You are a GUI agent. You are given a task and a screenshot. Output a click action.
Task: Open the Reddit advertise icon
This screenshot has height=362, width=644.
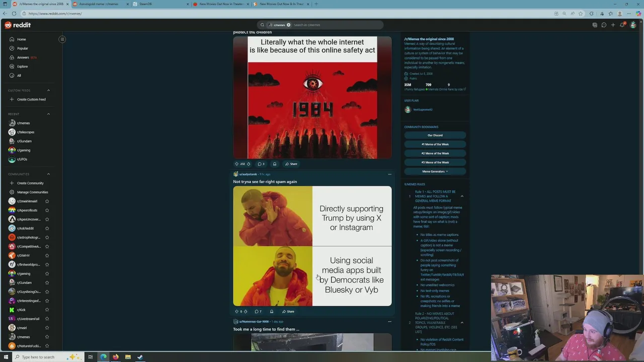click(x=595, y=25)
